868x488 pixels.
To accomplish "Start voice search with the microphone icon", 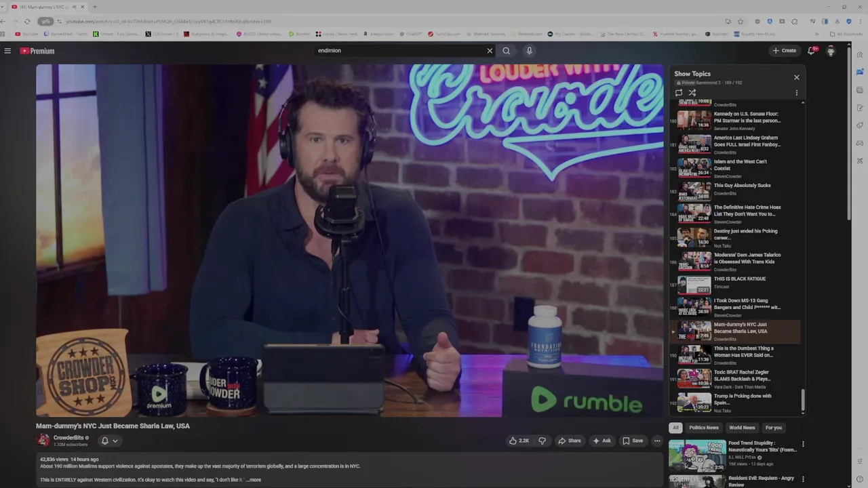I will coord(530,51).
